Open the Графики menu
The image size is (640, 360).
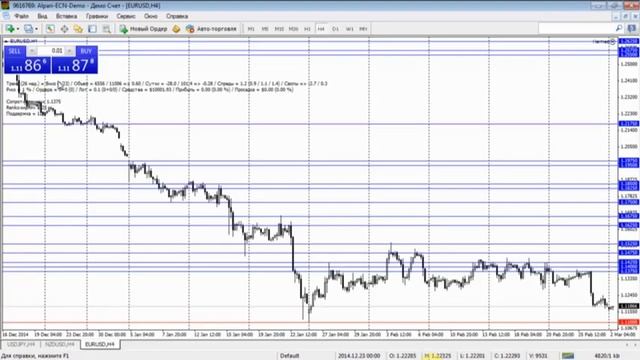tap(97, 16)
